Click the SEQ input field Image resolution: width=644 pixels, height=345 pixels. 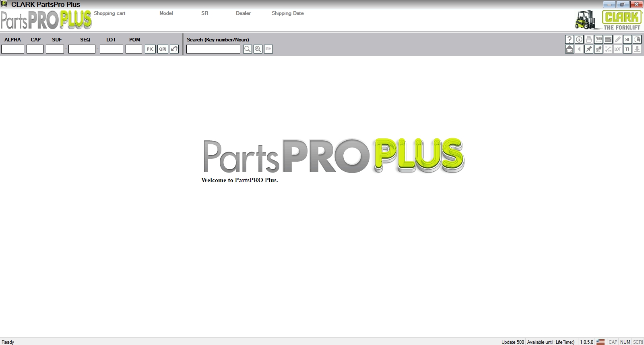click(x=82, y=49)
